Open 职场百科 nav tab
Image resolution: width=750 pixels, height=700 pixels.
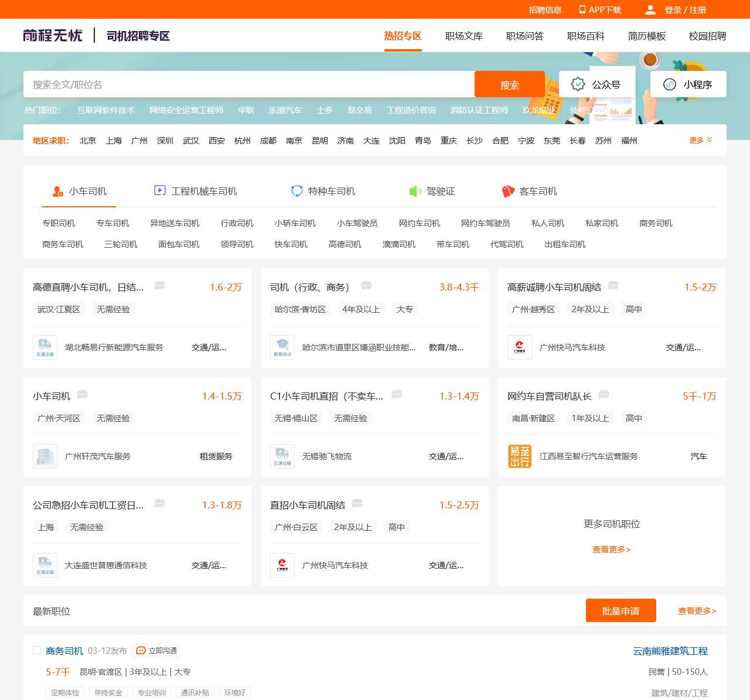click(586, 36)
